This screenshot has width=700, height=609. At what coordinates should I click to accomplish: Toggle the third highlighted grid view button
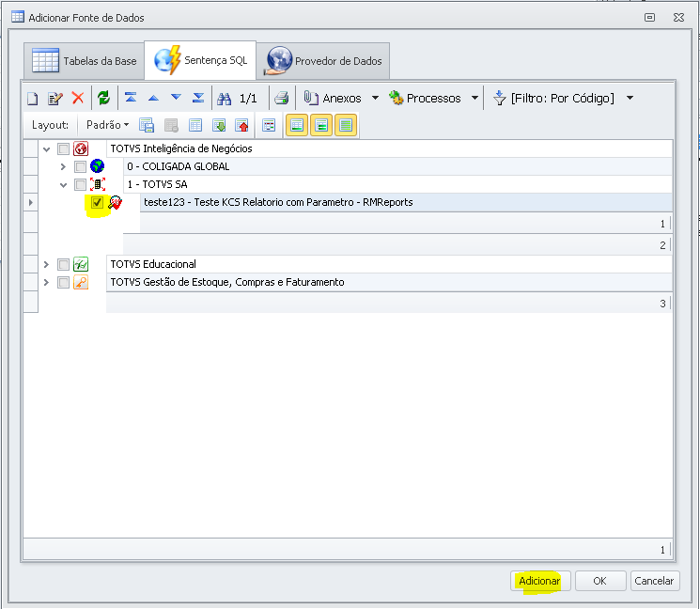pyautogui.click(x=346, y=125)
